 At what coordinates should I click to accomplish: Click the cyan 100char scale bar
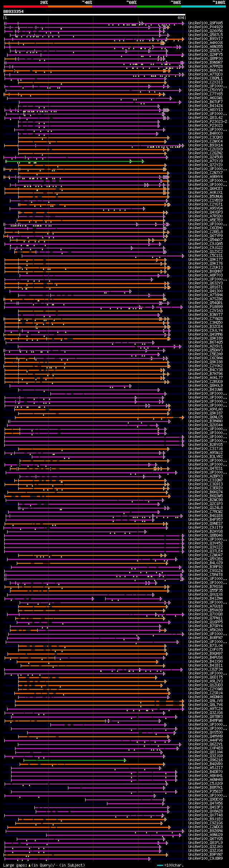click(x=160, y=865)
